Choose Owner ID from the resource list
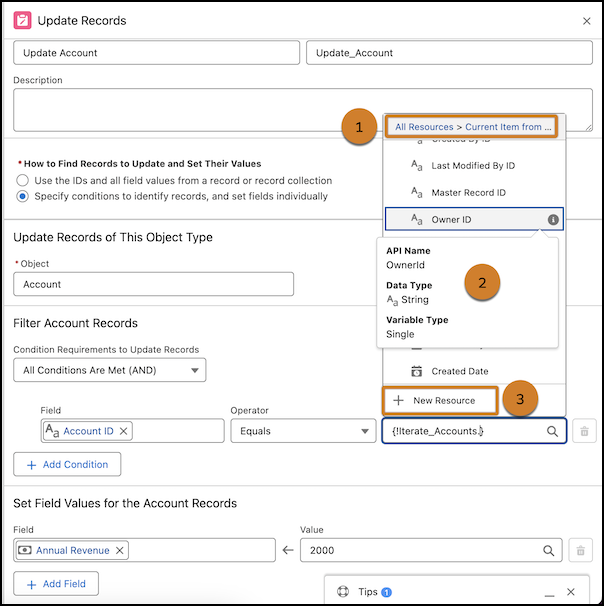The width and height of the screenshot is (604, 606). 460,219
